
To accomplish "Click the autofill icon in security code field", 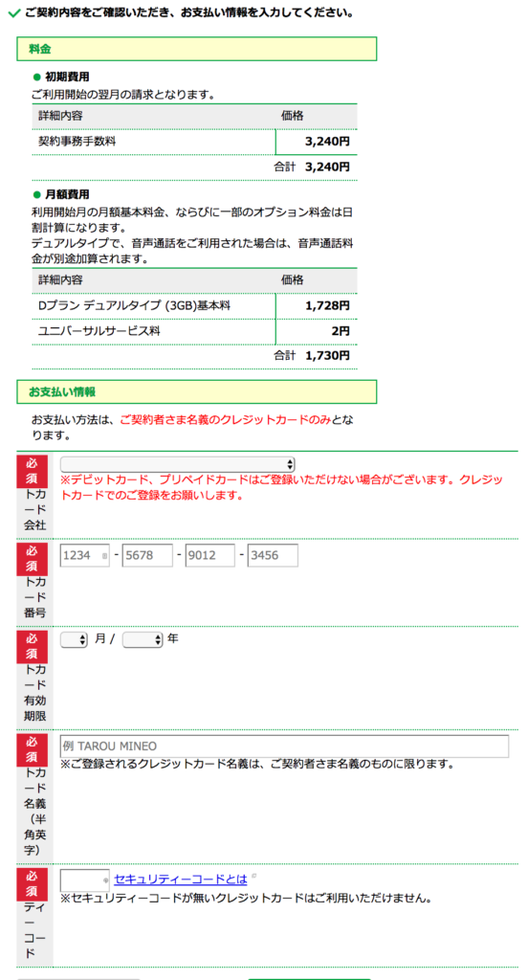I will point(105,880).
